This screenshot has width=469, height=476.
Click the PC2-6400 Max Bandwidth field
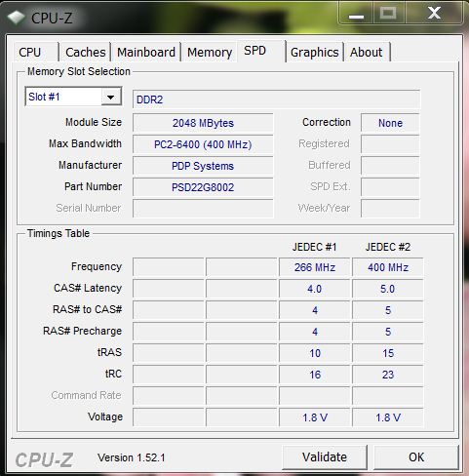click(203, 144)
